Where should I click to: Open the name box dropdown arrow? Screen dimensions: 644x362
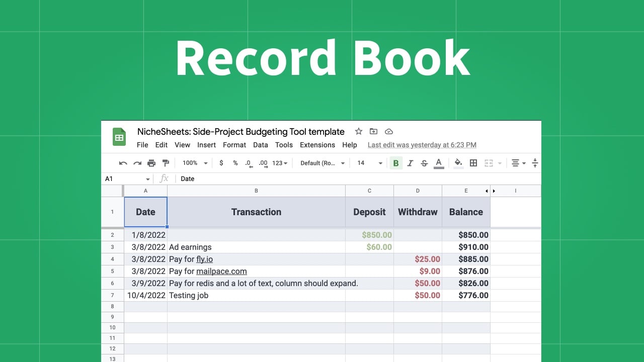(148, 179)
